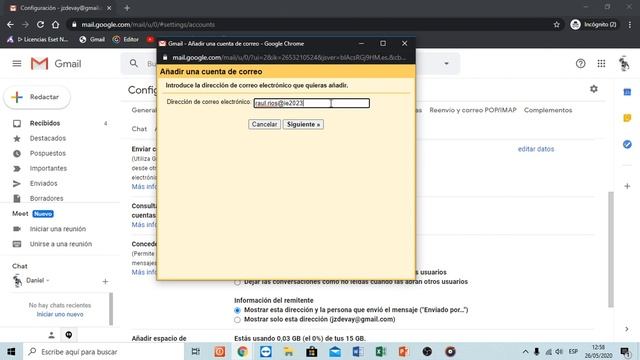Open the Reenvío y correo POP/IMAP tab
This screenshot has width=640, height=360.
click(473, 110)
